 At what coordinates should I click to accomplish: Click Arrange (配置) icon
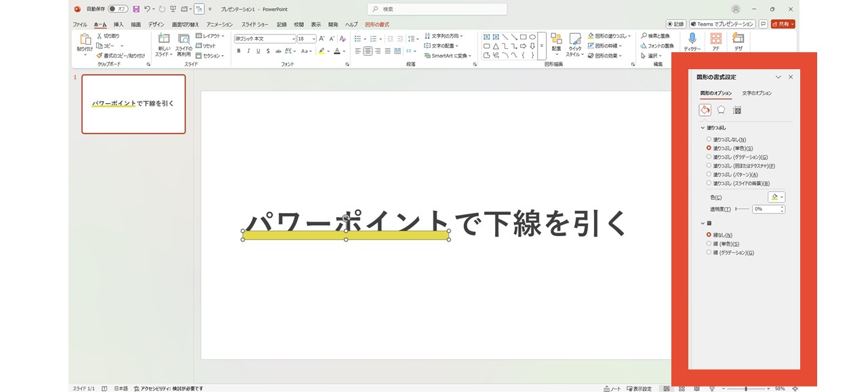coord(556,39)
